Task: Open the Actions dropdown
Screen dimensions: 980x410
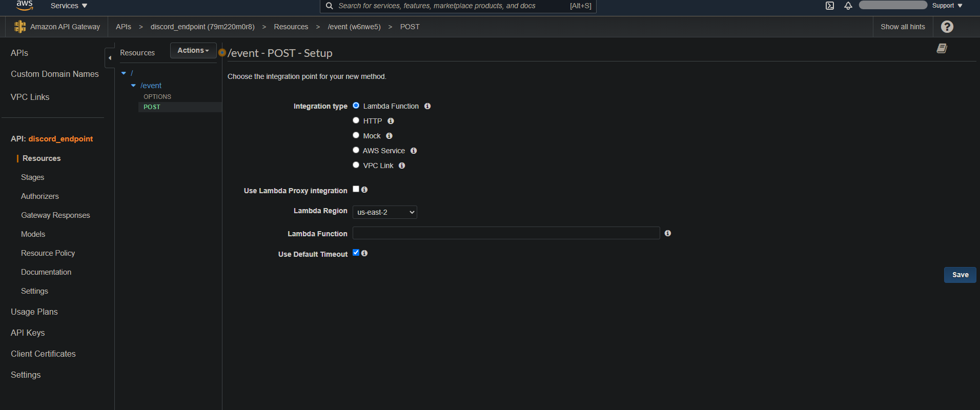Action: coord(193,50)
